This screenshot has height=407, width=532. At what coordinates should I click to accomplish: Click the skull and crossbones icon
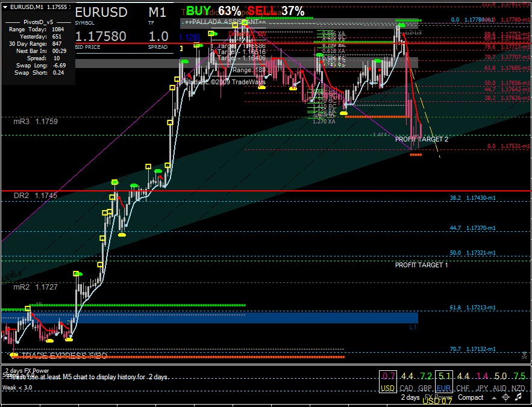click(x=525, y=355)
